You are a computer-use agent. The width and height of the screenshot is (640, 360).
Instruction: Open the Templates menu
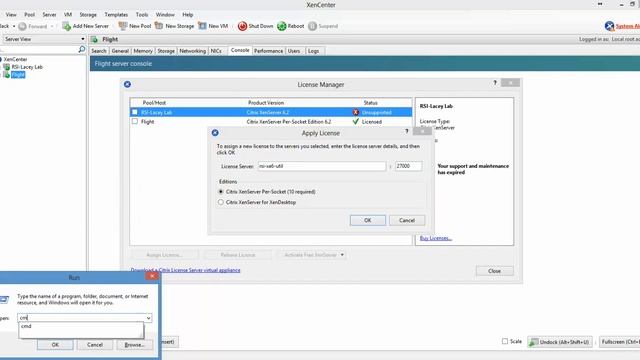point(116,15)
